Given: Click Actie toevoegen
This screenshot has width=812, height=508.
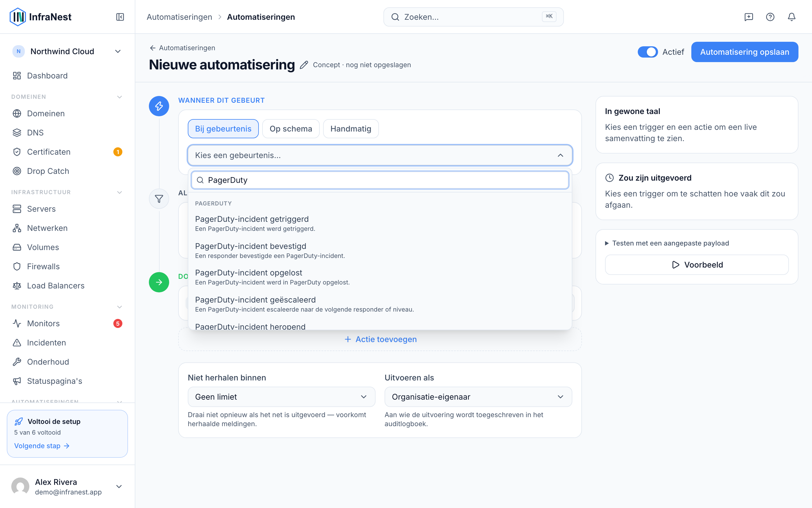Looking at the screenshot, I should click(x=380, y=339).
